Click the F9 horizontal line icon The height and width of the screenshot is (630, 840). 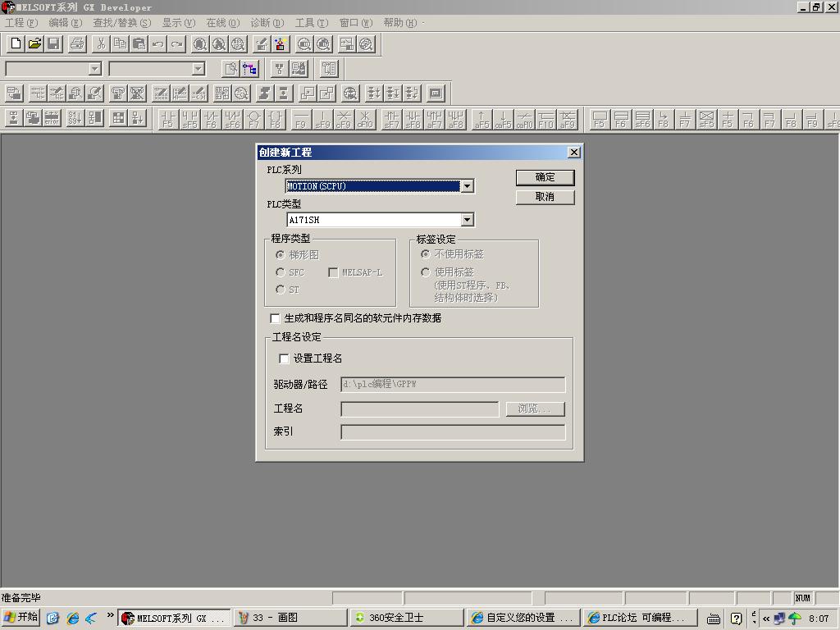coord(300,119)
